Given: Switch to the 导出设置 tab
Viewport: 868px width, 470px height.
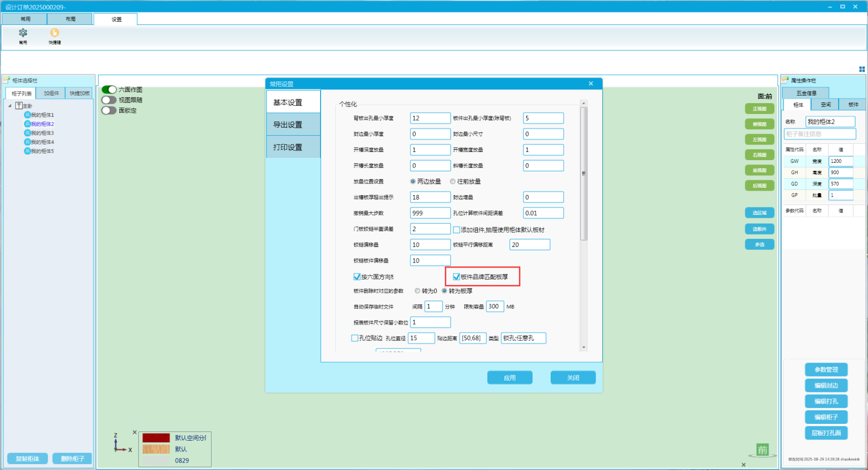Looking at the screenshot, I should [293, 125].
